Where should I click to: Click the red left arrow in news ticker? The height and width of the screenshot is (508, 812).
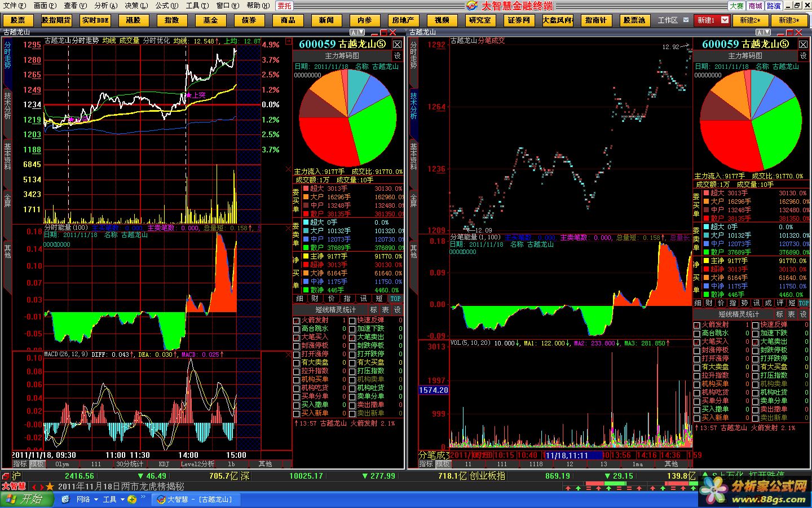click(x=34, y=487)
